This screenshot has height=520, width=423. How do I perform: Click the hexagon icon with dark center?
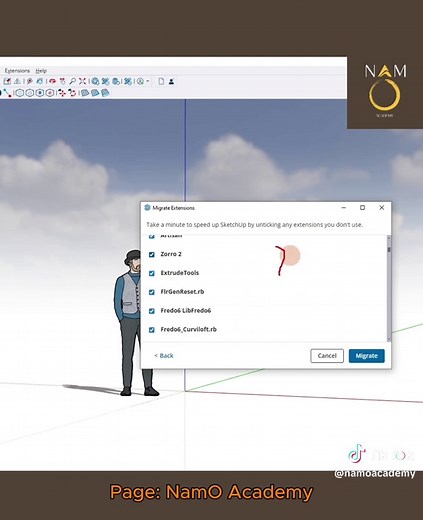click(40, 93)
